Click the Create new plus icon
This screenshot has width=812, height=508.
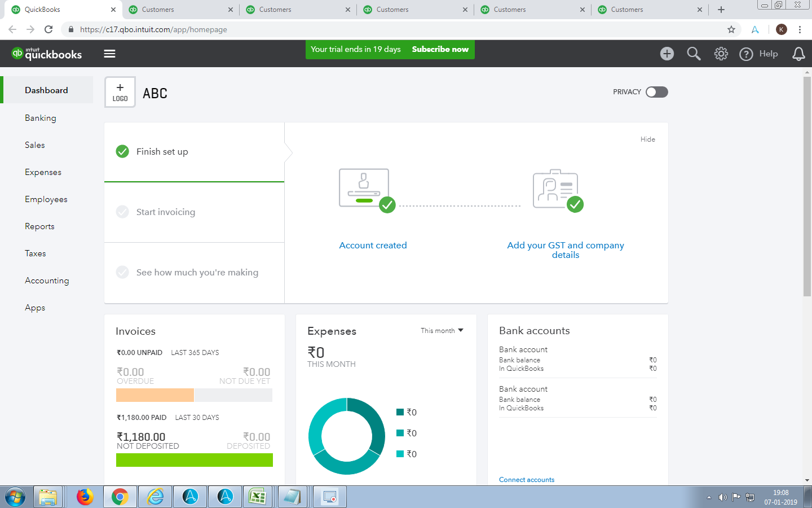coord(667,54)
